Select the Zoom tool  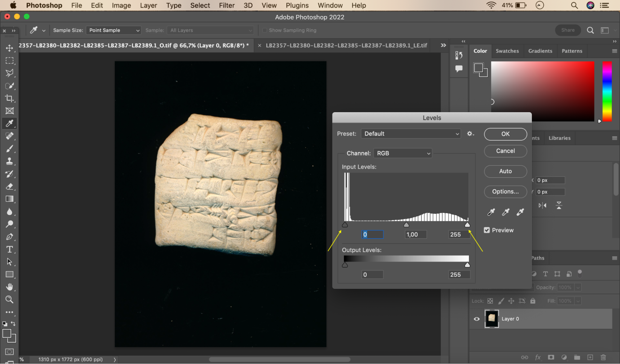pos(9,300)
